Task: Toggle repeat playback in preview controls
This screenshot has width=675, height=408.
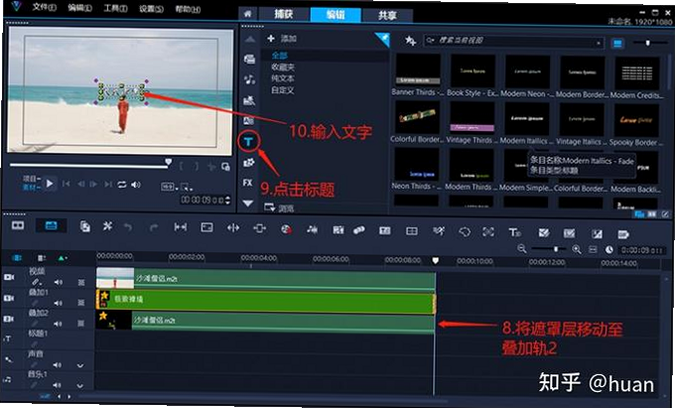Action: click(122, 184)
